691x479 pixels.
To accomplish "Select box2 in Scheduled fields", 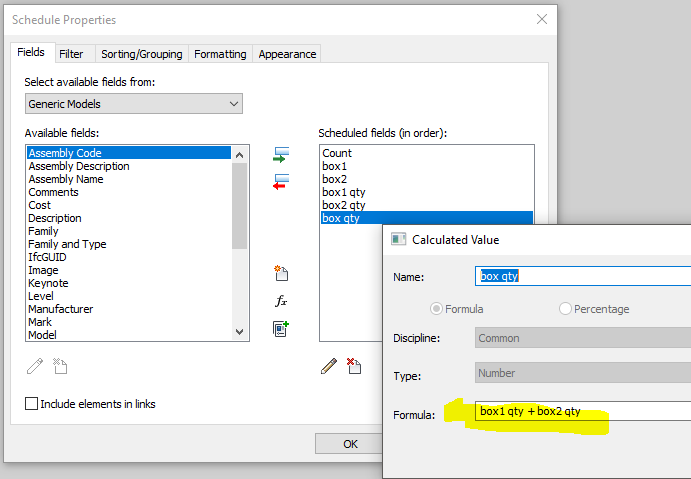I will (x=427, y=179).
